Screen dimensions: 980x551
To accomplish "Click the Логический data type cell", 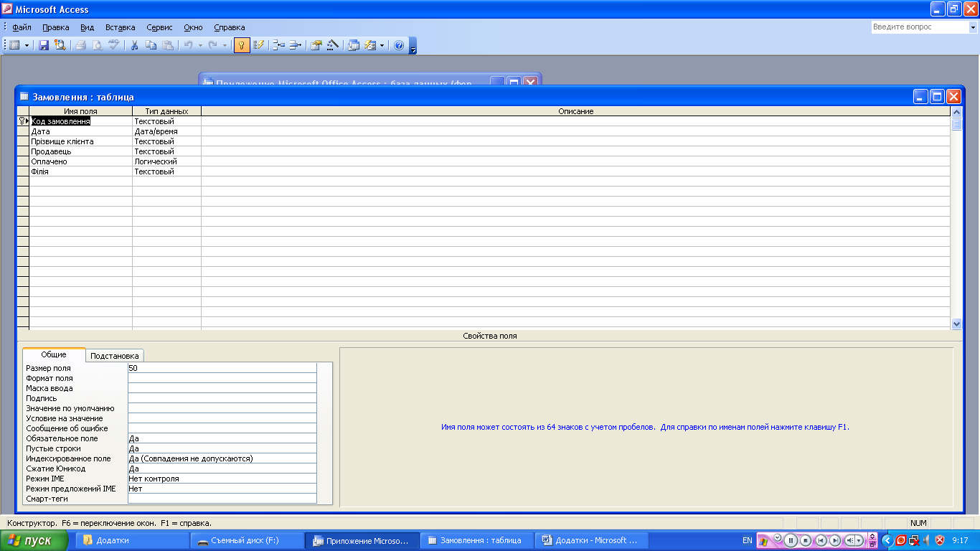I will tap(166, 162).
